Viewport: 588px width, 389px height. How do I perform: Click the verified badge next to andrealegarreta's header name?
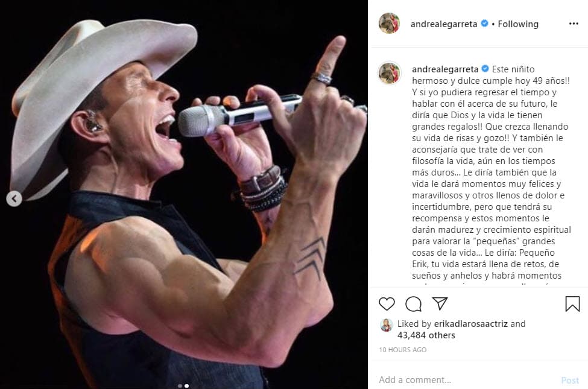tap(483, 24)
